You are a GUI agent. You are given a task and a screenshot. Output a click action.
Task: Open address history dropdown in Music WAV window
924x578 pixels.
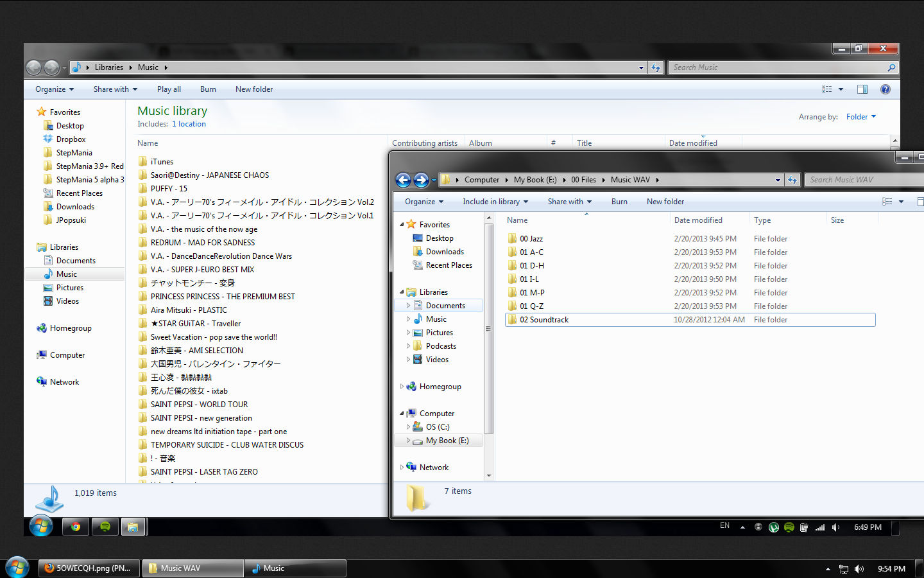coord(778,180)
